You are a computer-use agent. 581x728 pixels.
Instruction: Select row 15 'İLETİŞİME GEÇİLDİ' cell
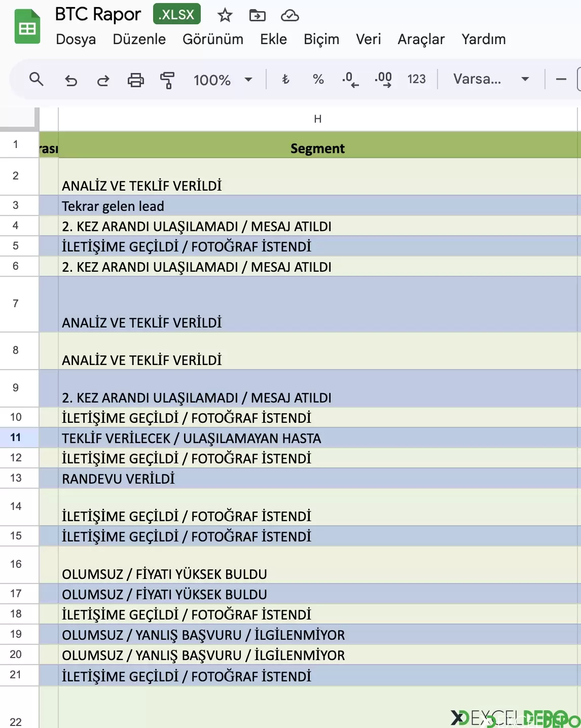(318, 536)
